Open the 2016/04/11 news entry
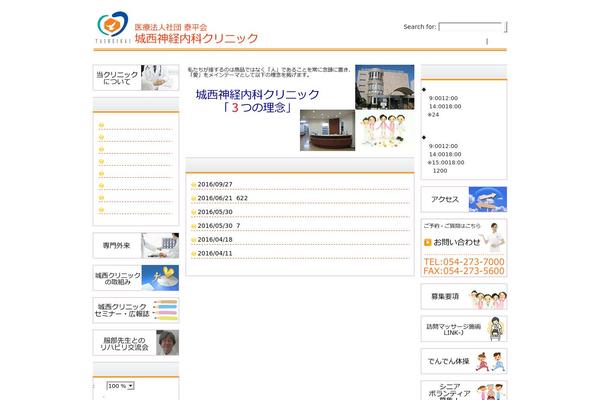600x400 pixels. click(x=215, y=253)
